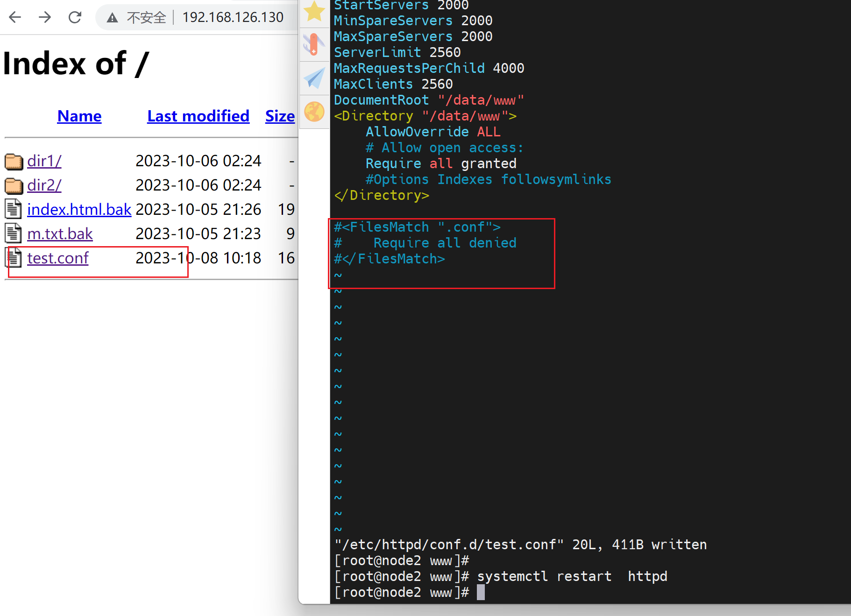Click the file icon beside m.txt.bak
This screenshot has width=851, height=616.
[14, 234]
